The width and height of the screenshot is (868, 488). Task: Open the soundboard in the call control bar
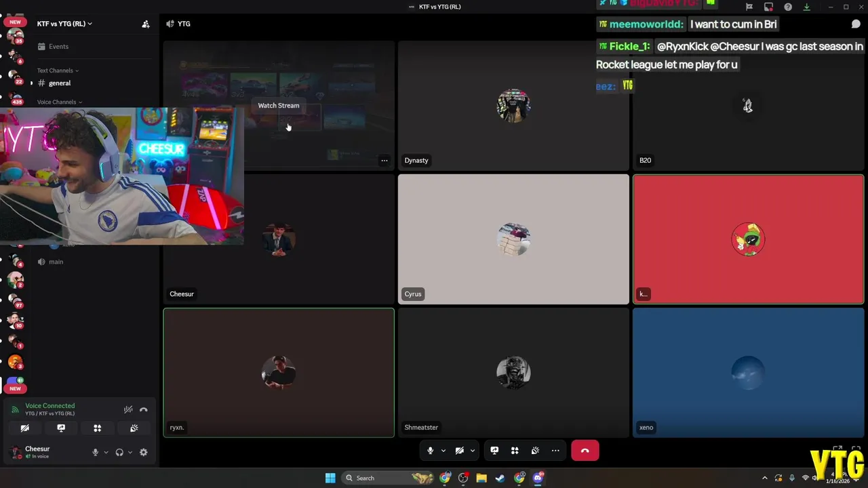(x=535, y=451)
